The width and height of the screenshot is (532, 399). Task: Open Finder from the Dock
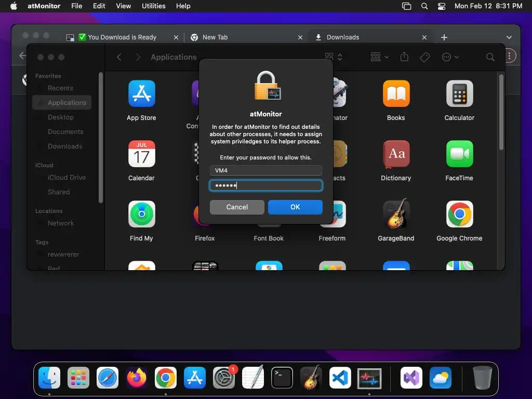(x=49, y=378)
